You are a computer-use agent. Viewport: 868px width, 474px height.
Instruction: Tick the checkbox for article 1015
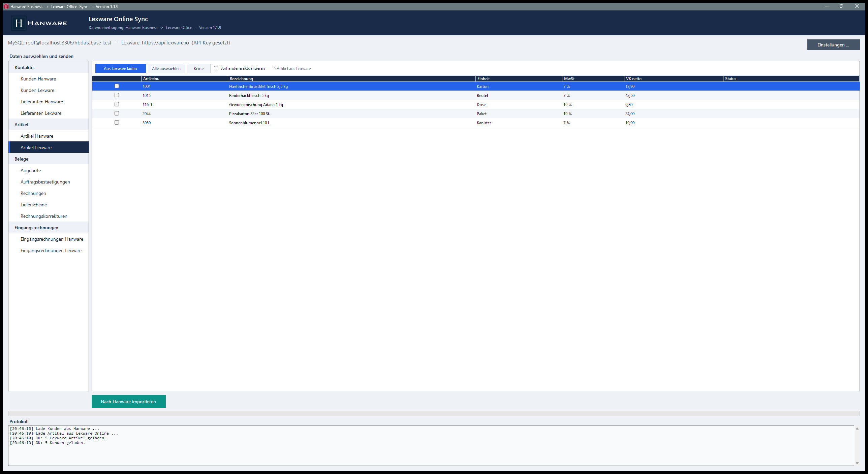[x=117, y=95]
